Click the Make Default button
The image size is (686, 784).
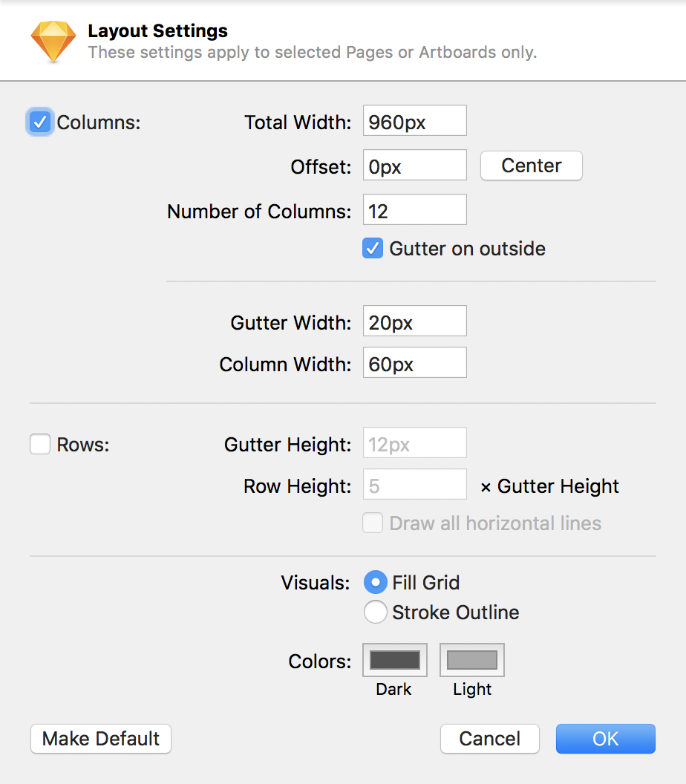(101, 739)
